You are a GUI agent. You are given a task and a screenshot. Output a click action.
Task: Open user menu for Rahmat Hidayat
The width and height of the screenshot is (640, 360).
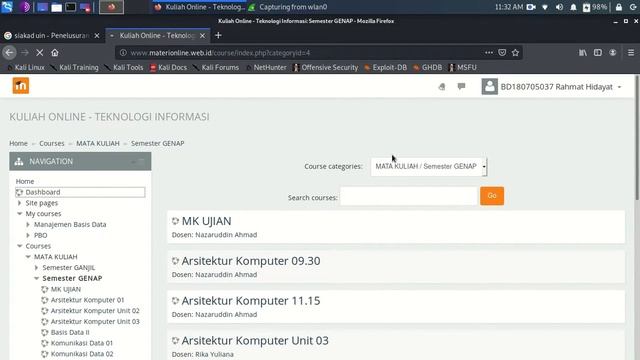click(561, 87)
